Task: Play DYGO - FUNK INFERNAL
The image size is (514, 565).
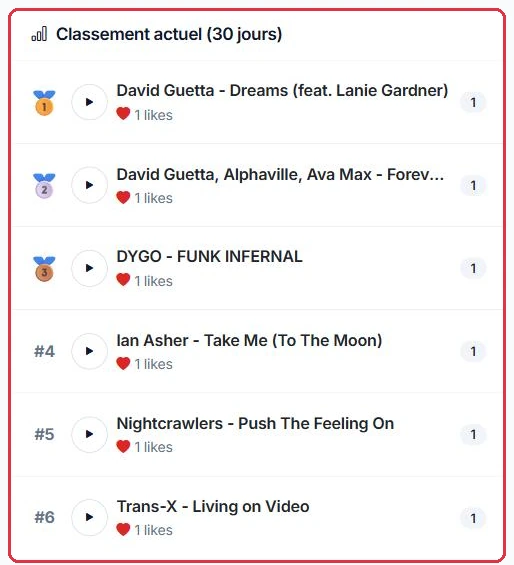Action: pos(89,268)
